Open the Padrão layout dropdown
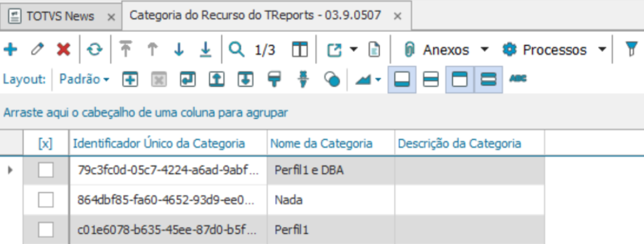This screenshot has height=244, width=644. pyautogui.click(x=84, y=79)
